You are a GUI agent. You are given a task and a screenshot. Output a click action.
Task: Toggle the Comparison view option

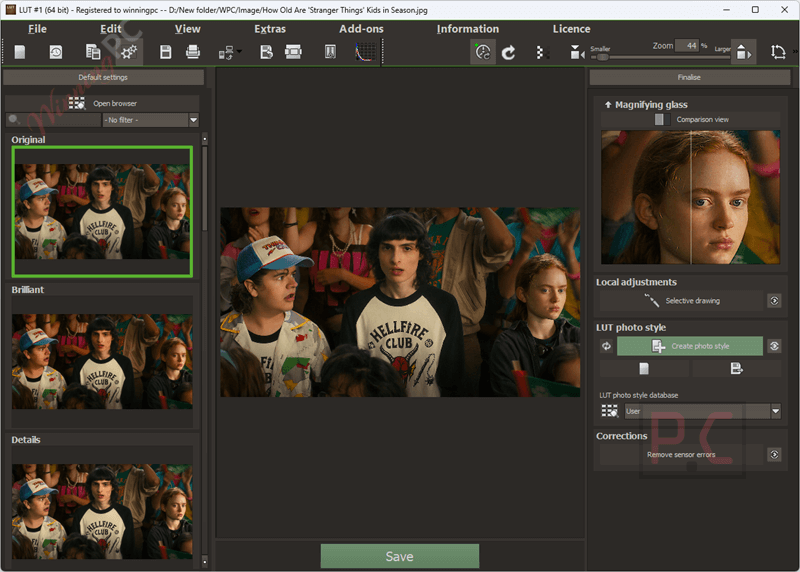[x=691, y=120]
